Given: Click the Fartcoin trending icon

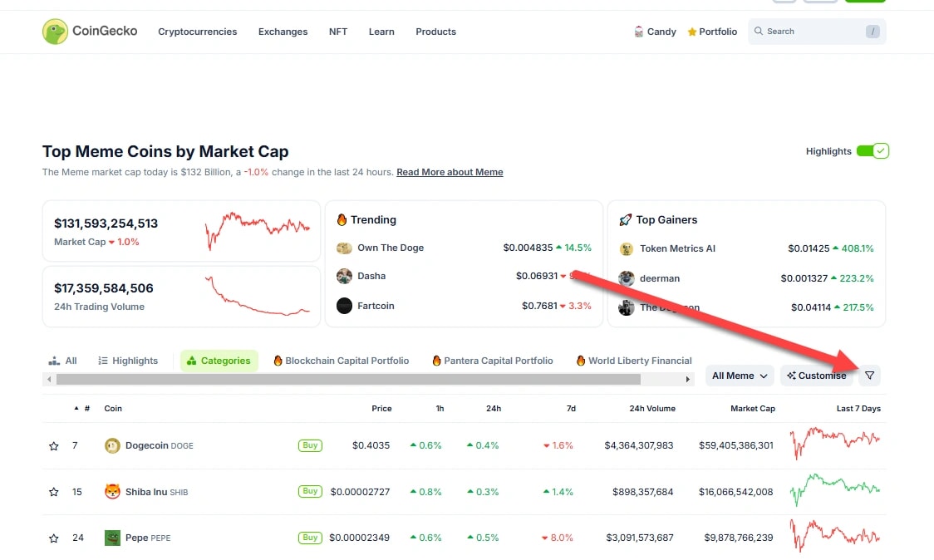Looking at the screenshot, I should point(344,306).
